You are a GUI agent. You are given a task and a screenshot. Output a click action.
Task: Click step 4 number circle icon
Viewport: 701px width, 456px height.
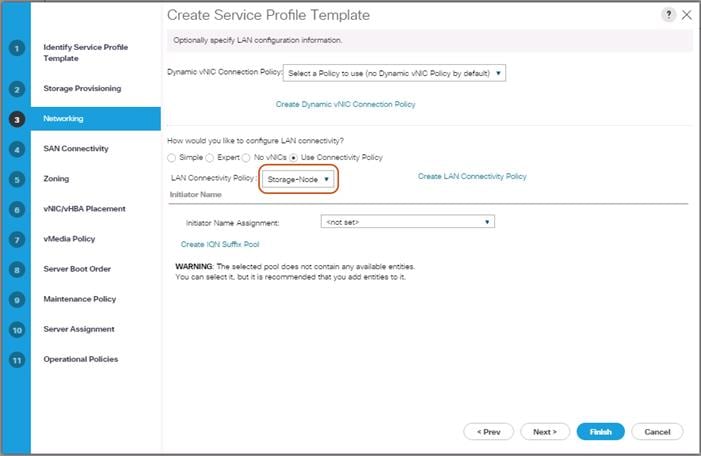16,149
